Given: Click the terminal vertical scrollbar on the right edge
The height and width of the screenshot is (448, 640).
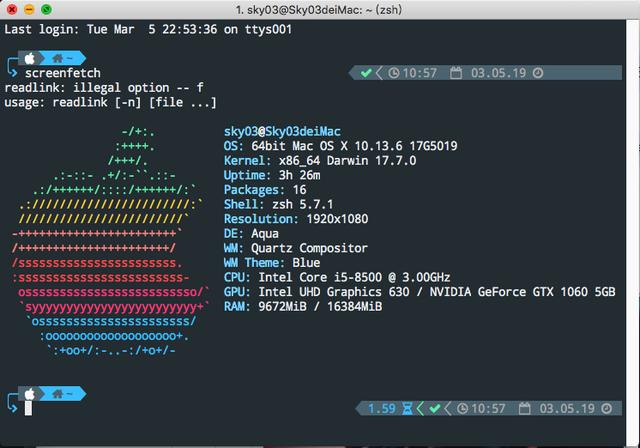Looking at the screenshot, I should (x=633, y=233).
